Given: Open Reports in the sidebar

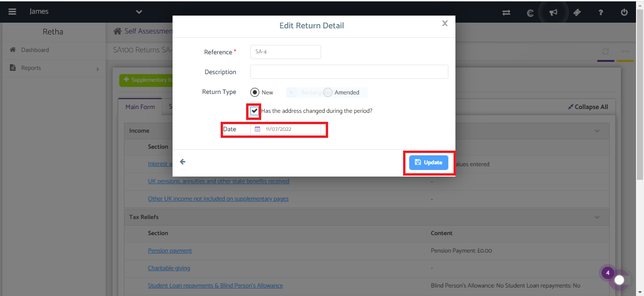Looking at the screenshot, I should tap(53, 68).
